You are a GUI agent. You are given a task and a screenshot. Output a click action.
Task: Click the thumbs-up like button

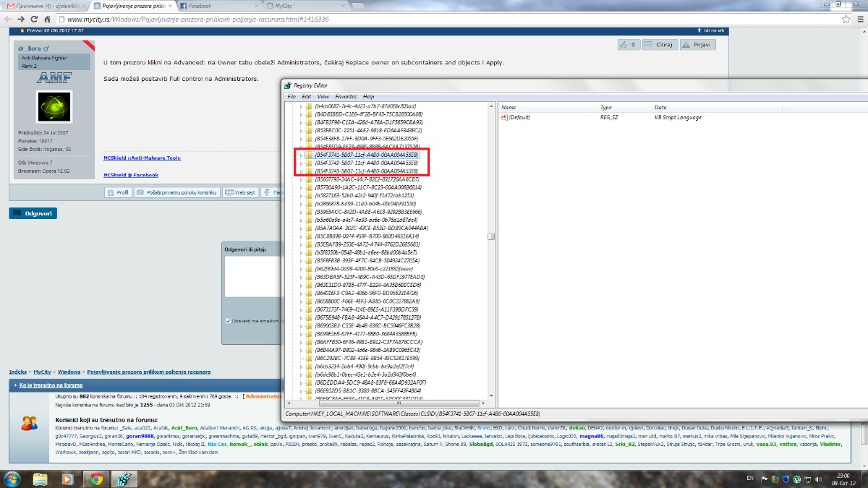click(x=629, y=44)
